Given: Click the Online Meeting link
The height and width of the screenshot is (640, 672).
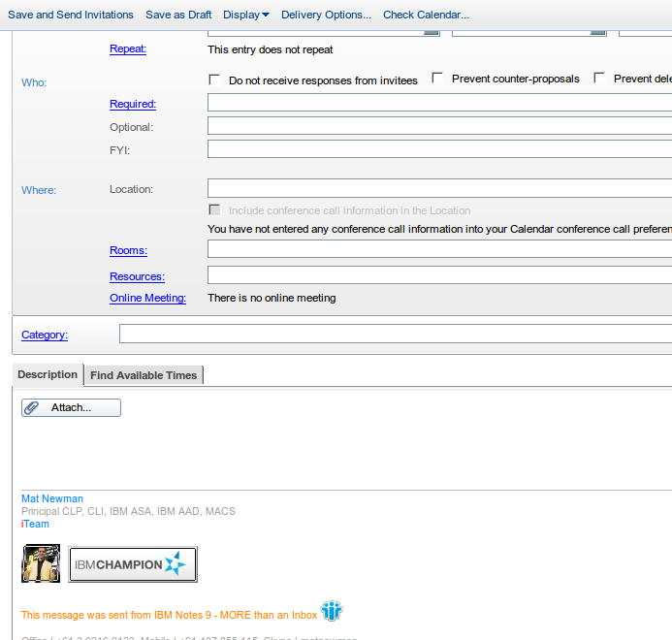Looking at the screenshot, I should click(x=147, y=298).
